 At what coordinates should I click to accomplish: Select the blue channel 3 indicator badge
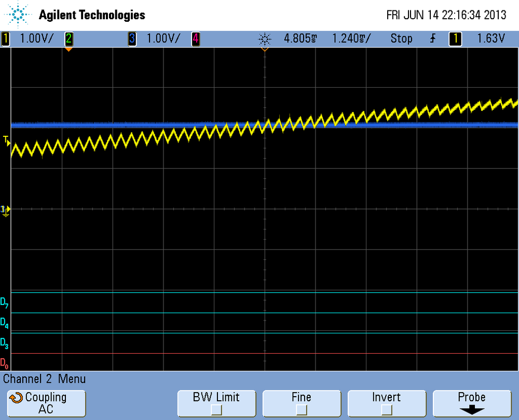(132, 38)
